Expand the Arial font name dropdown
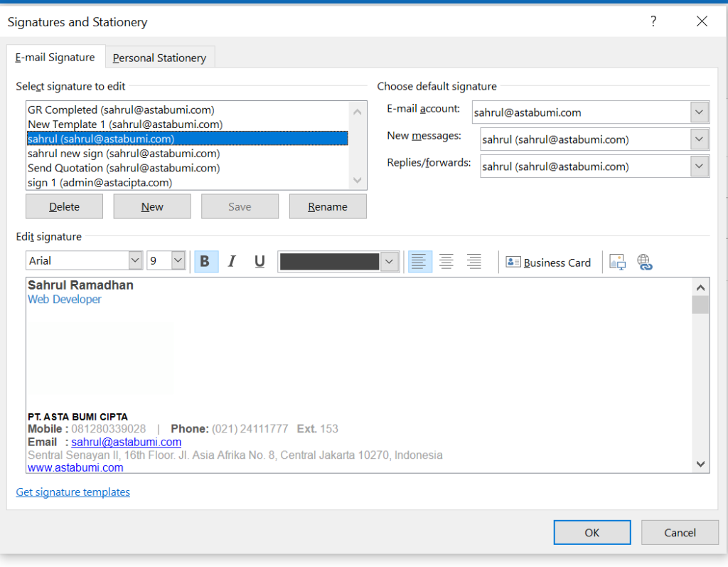The image size is (728, 567). point(136,261)
